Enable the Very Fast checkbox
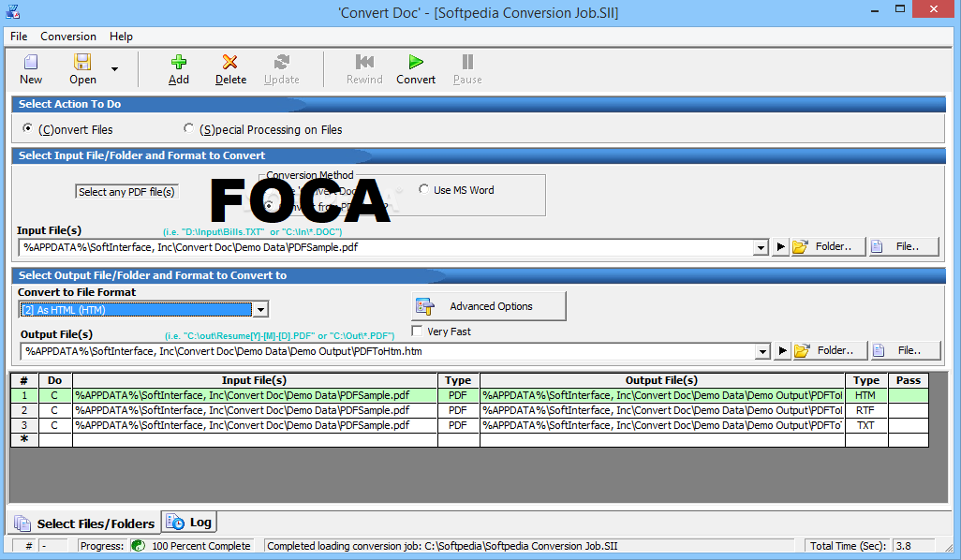 418,331
